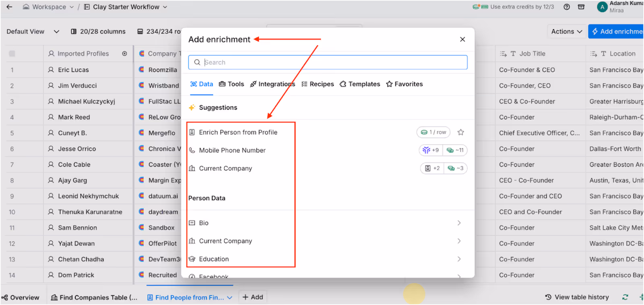Click the person icon beside Eric Lucas
The image size is (644, 305).
click(51, 70)
